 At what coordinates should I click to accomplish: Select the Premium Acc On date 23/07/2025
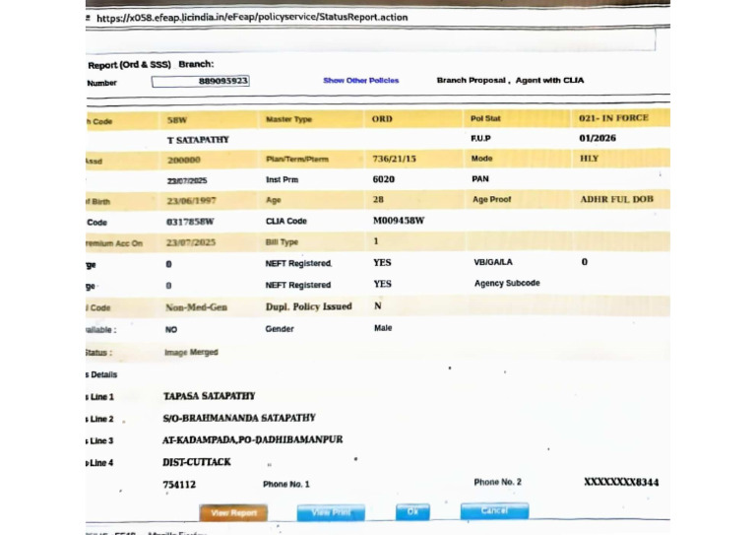[x=191, y=242]
